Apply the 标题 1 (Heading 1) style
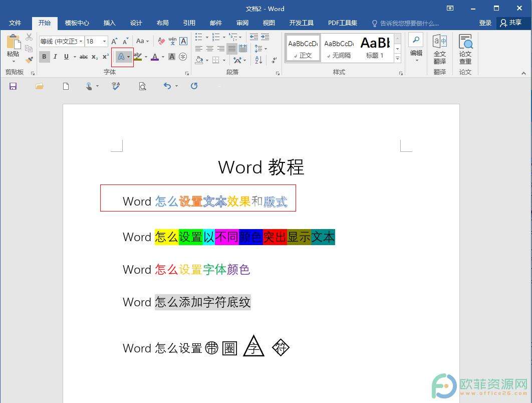Screen dimensions: 532x403 (x=375, y=48)
